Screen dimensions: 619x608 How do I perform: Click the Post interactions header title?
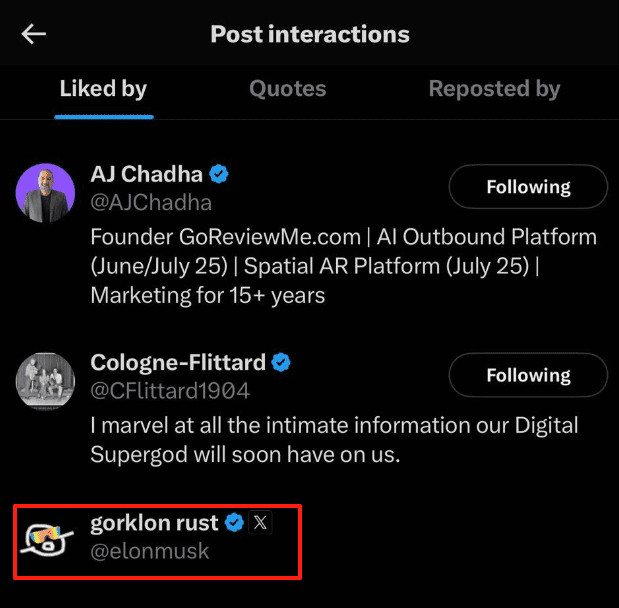click(x=310, y=34)
